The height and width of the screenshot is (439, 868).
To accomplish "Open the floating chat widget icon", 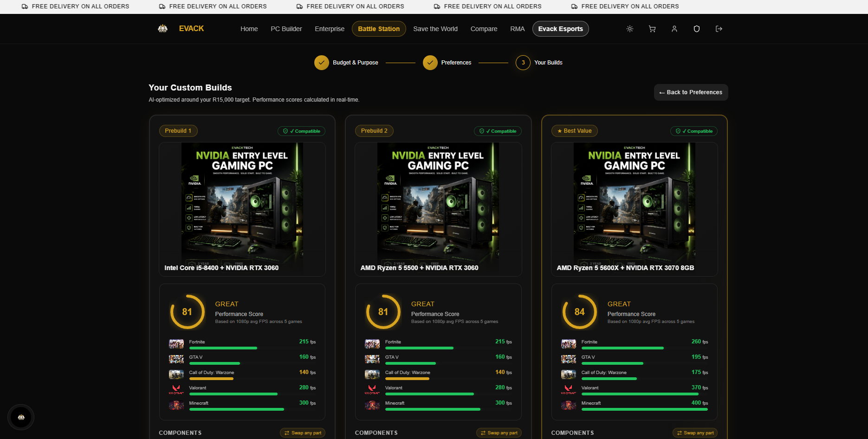I will coord(21,417).
